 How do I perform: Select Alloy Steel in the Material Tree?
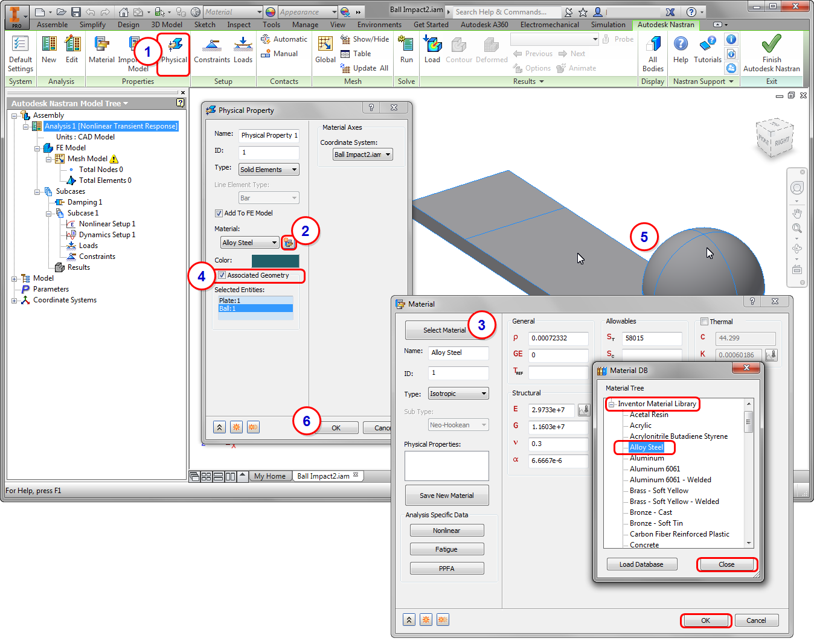(x=646, y=447)
